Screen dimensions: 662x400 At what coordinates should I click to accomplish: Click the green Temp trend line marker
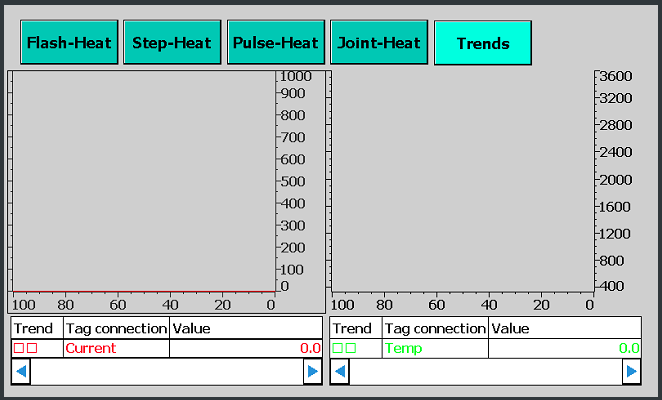click(x=345, y=348)
